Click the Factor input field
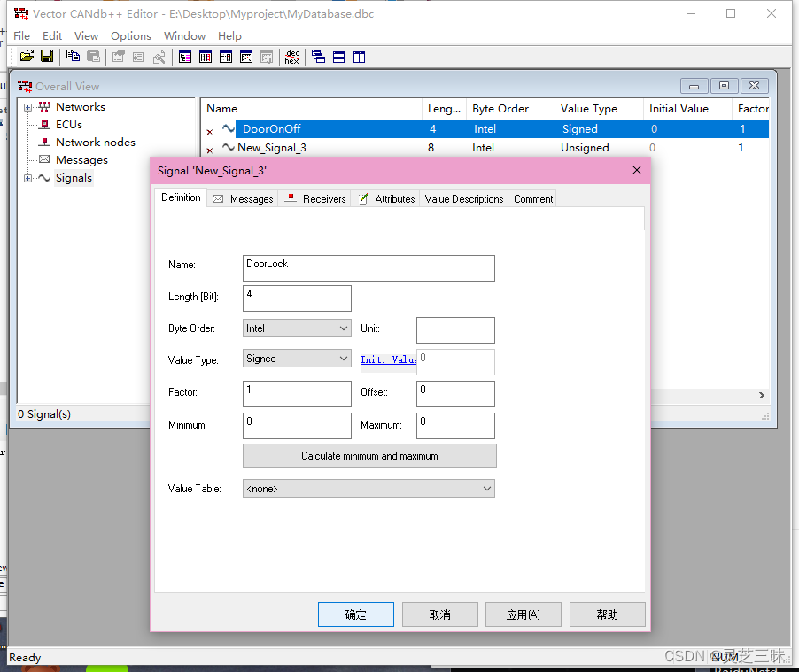This screenshot has width=799, height=672. pyautogui.click(x=297, y=394)
